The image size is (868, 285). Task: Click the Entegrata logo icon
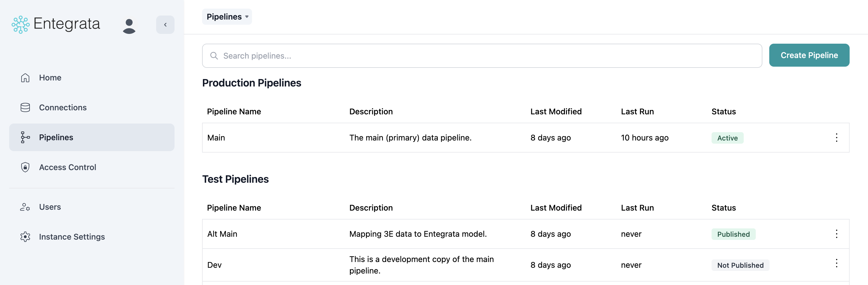(21, 24)
